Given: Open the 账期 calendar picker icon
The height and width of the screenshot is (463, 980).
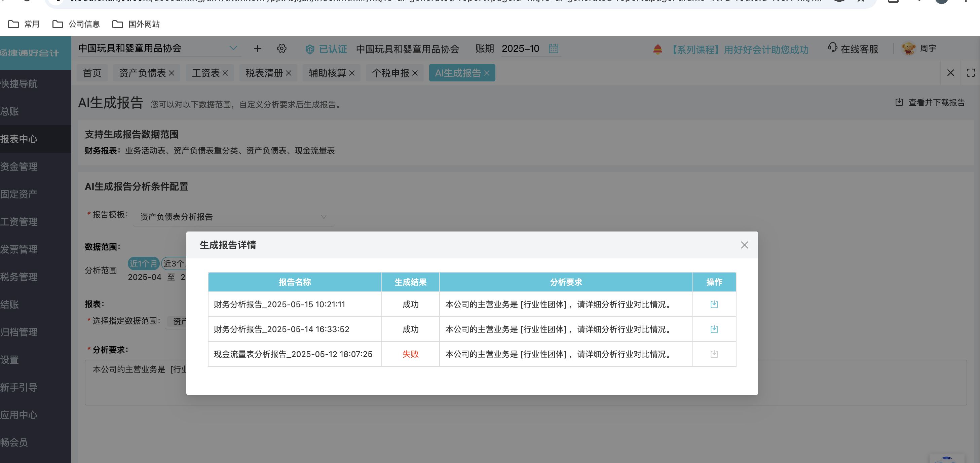Looking at the screenshot, I should click(553, 49).
